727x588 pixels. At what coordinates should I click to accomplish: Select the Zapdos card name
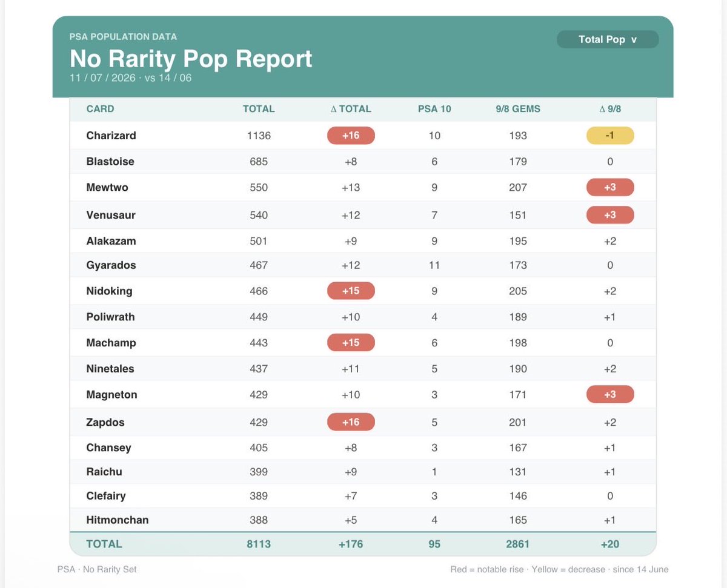[106, 422]
